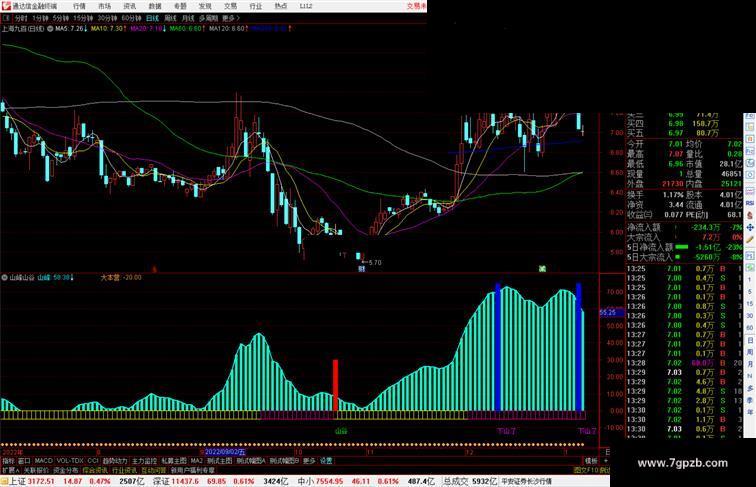Select 季 period in right toolbar

[750, 400]
